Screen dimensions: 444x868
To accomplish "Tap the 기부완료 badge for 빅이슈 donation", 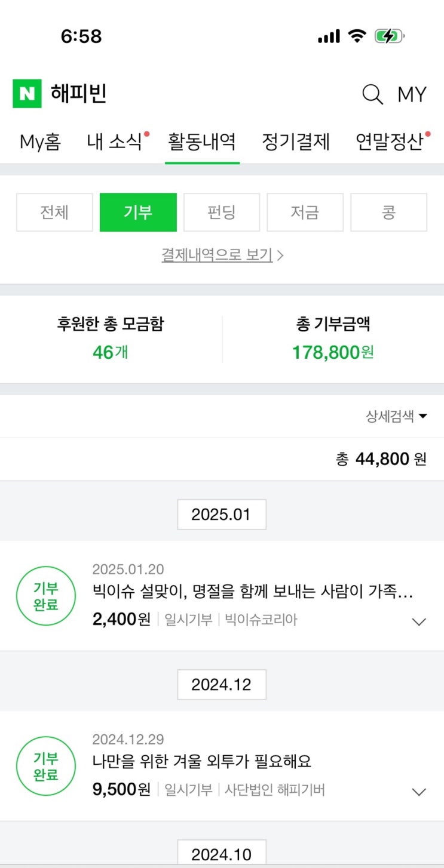I will [x=46, y=596].
